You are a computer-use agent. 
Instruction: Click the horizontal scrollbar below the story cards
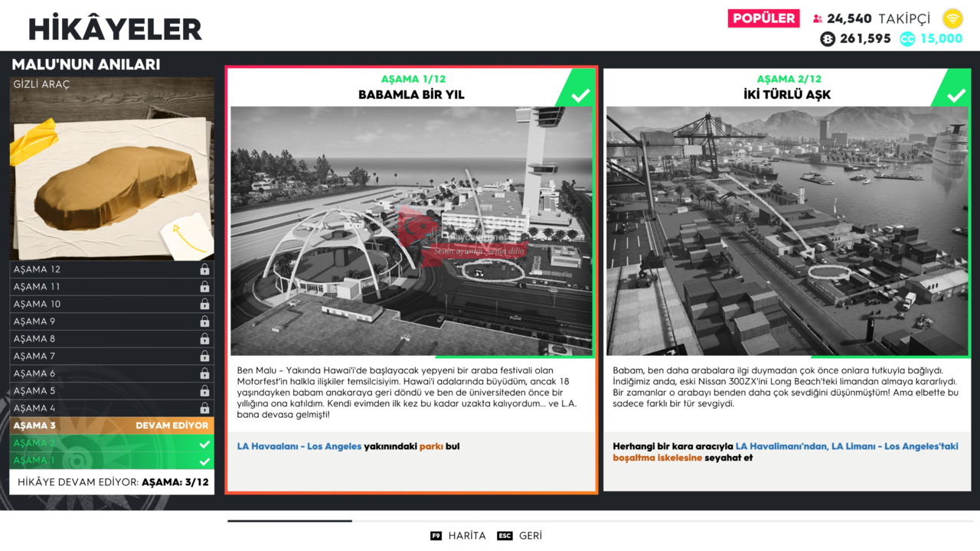600,521
